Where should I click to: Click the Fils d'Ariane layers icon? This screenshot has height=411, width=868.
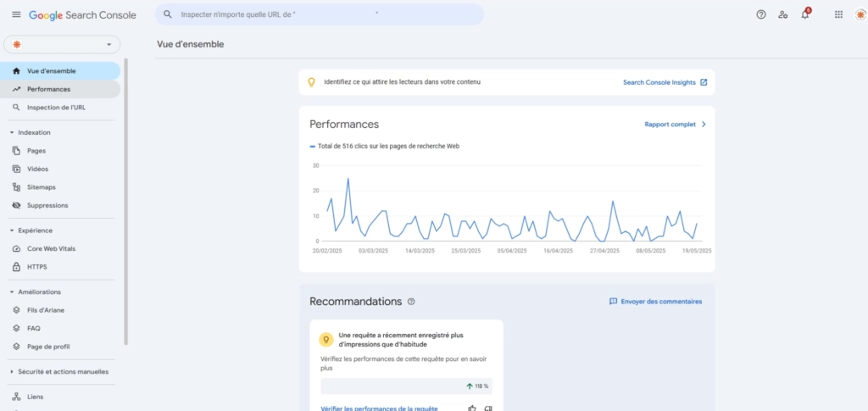tap(16, 310)
